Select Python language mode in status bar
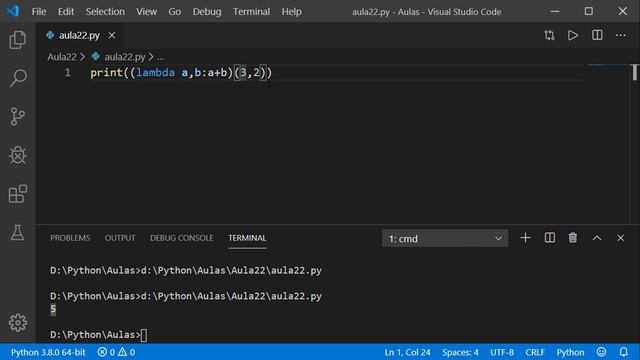The image size is (640, 360). tap(570, 352)
